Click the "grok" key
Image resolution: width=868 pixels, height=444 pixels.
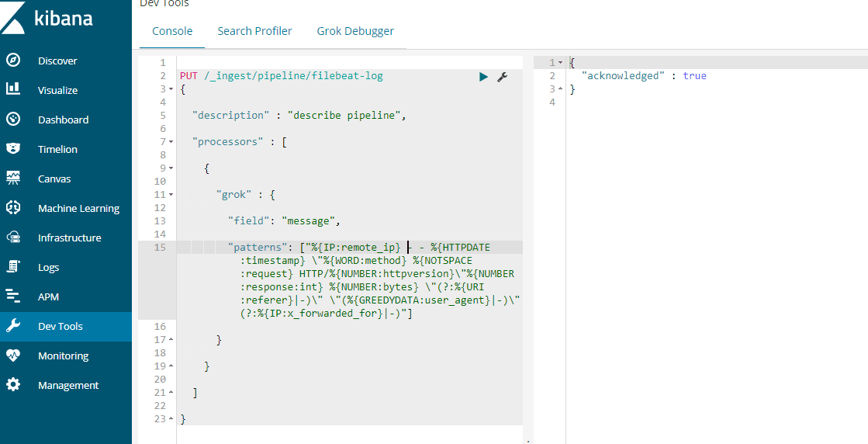coord(235,195)
